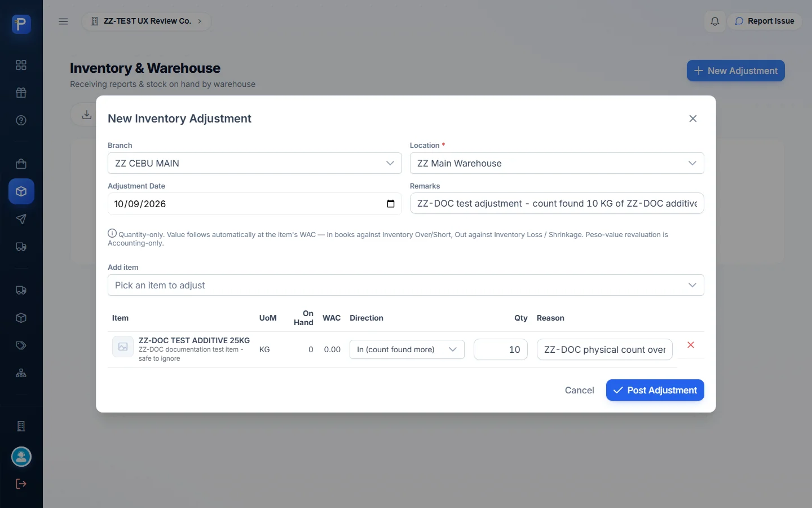This screenshot has height=508, width=812.
Task: Click the item image placeholder thumbnail
Action: [x=123, y=347]
